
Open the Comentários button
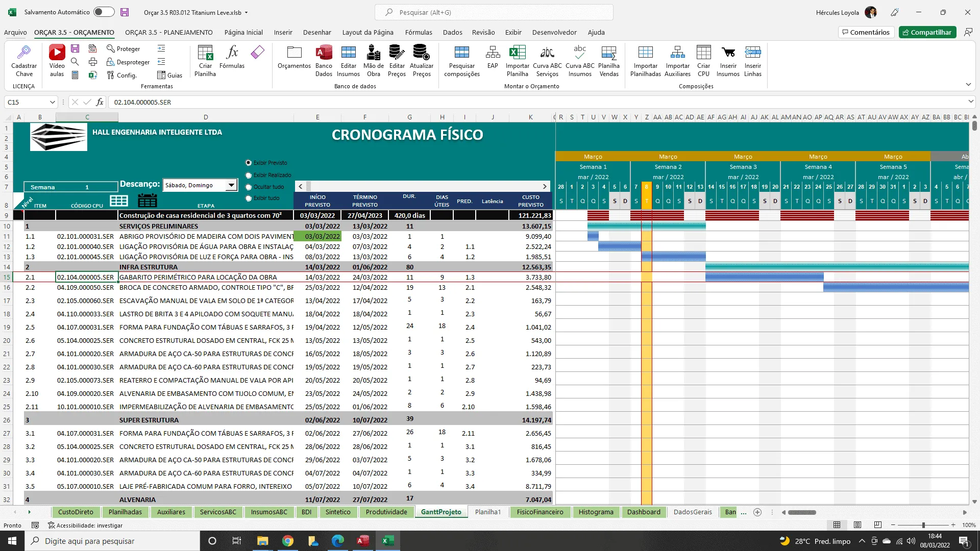tap(866, 32)
